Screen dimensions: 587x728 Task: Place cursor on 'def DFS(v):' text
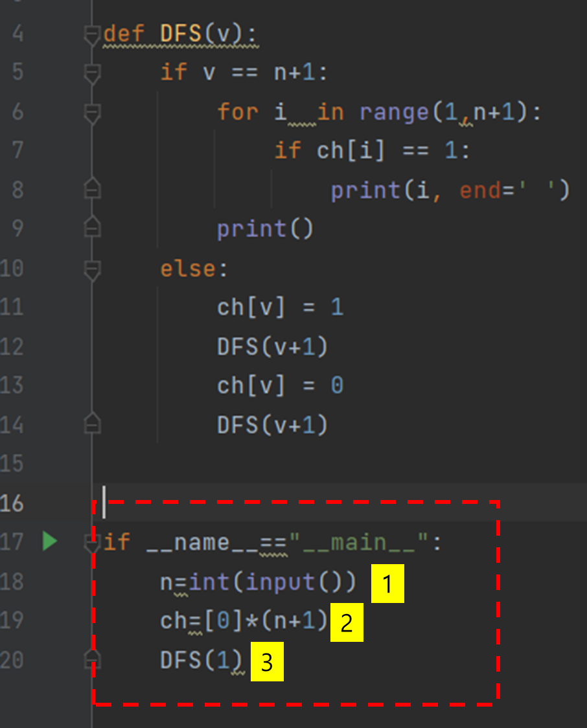tap(179, 34)
